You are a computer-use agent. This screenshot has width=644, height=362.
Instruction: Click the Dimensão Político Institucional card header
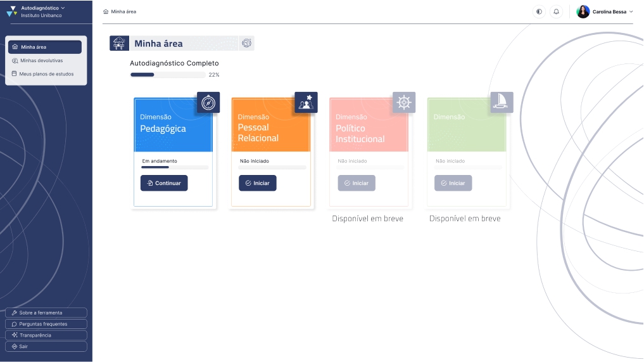point(369,125)
